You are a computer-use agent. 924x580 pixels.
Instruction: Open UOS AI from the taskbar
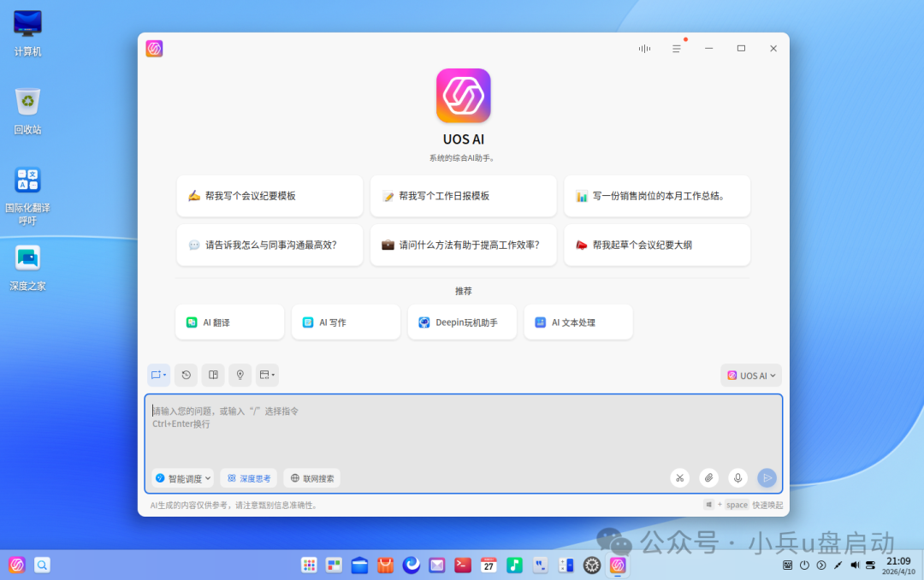[618, 565]
